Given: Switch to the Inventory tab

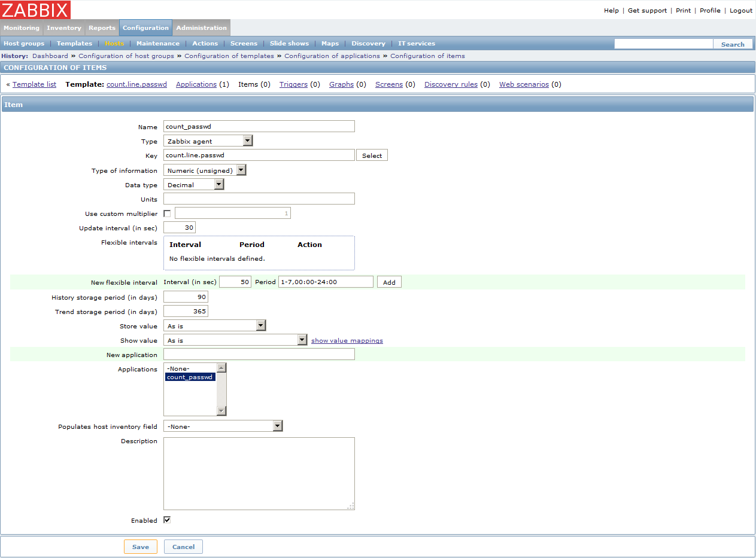Looking at the screenshot, I should [64, 28].
